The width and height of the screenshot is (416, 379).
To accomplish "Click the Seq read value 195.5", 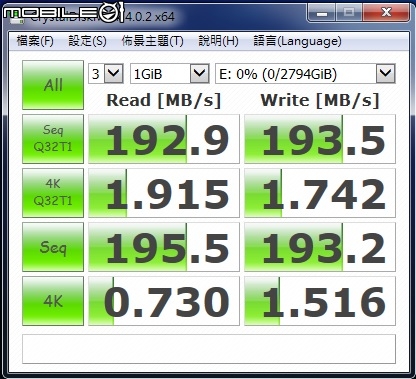I will (x=164, y=247).
